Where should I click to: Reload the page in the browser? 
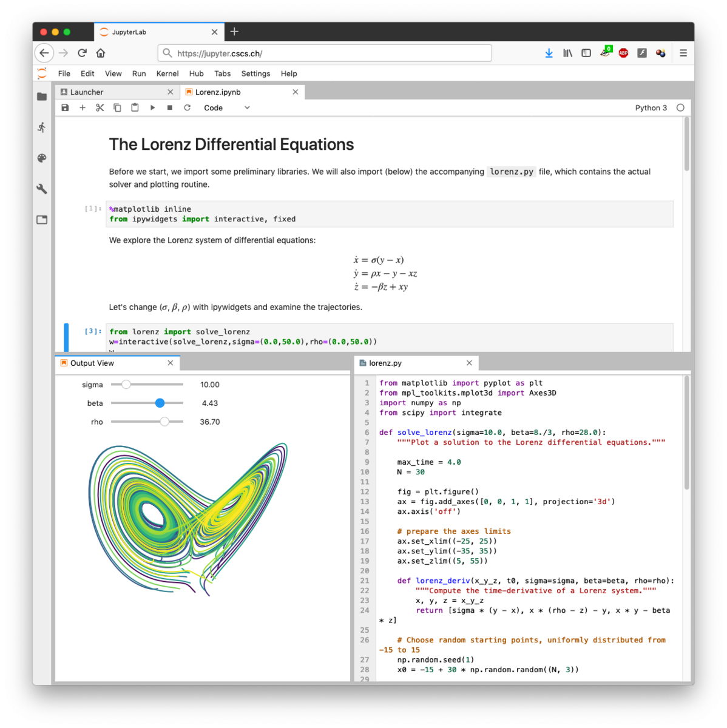(83, 53)
